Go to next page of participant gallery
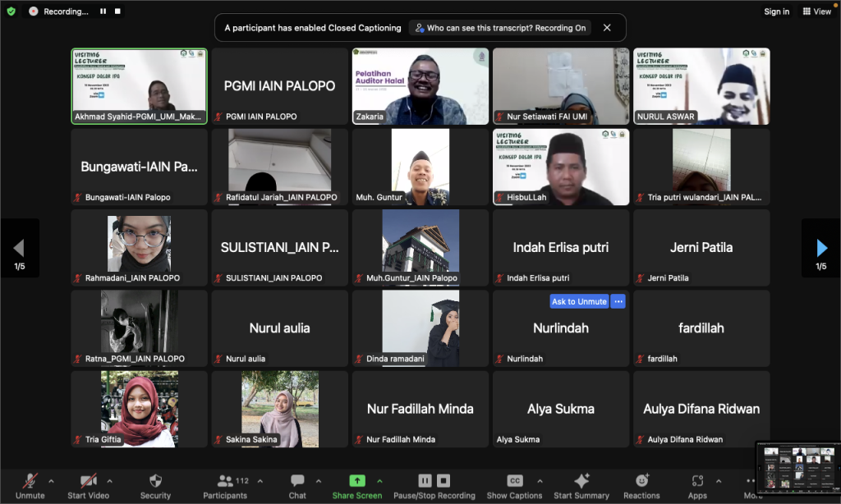 (x=821, y=248)
